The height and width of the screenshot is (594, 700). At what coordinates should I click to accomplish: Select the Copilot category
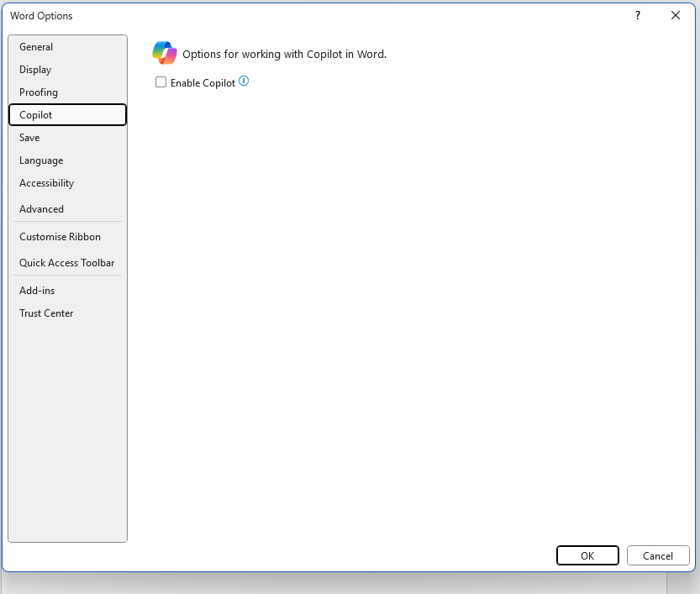[68, 115]
